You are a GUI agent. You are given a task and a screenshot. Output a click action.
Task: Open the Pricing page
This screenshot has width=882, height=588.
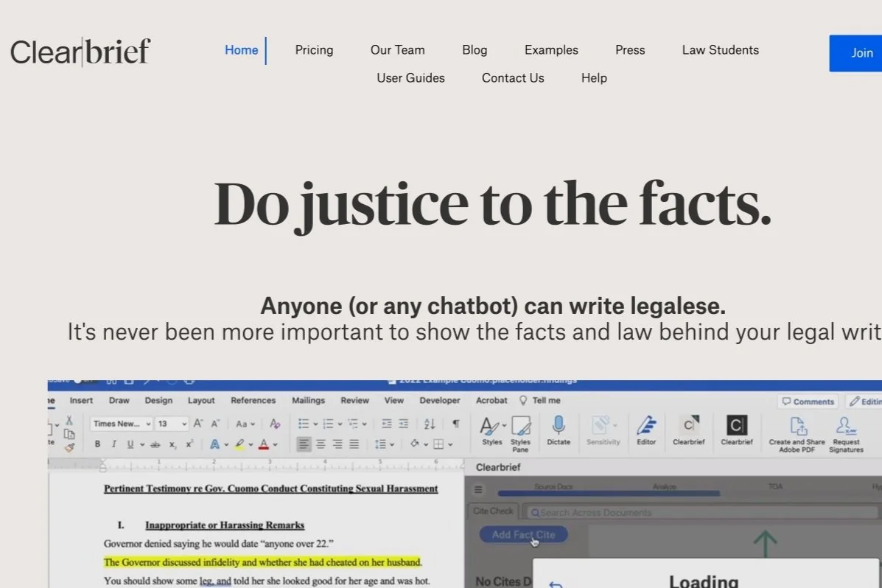click(314, 50)
